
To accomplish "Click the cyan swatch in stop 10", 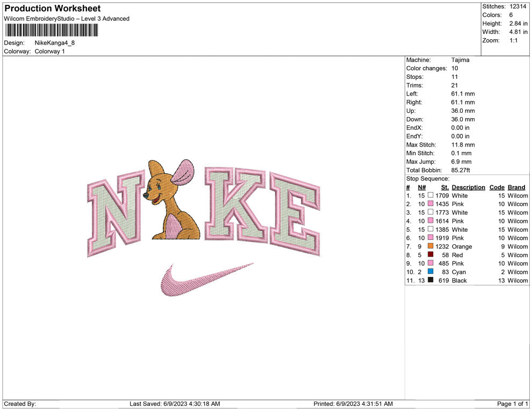I will tap(430, 272).
